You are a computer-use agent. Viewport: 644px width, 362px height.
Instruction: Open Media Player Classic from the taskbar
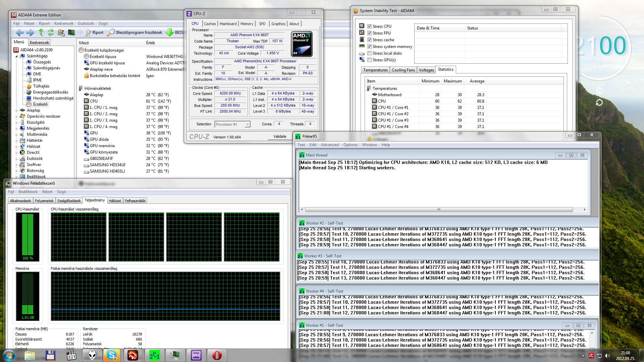[71, 355]
